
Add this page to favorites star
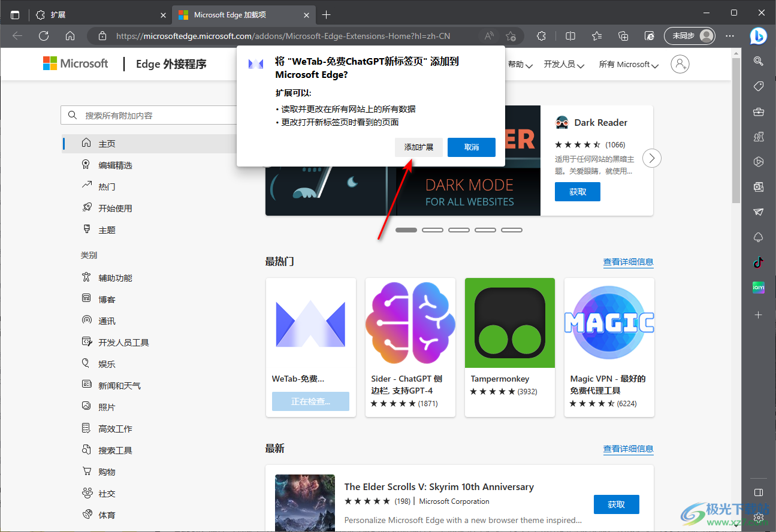tap(511, 36)
